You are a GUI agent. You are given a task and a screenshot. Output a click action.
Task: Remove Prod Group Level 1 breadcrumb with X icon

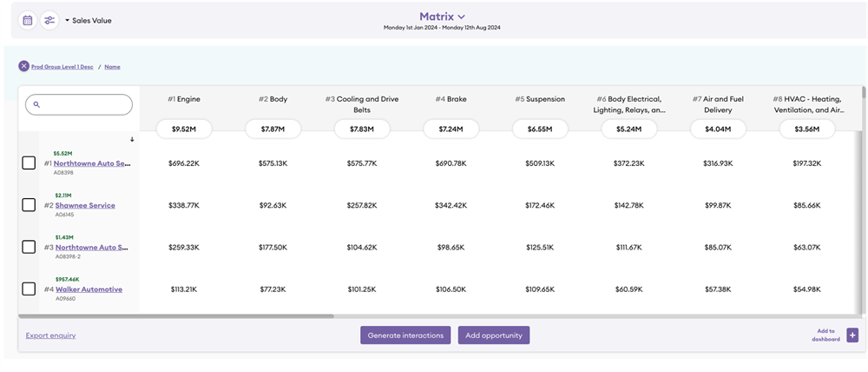point(23,66)
